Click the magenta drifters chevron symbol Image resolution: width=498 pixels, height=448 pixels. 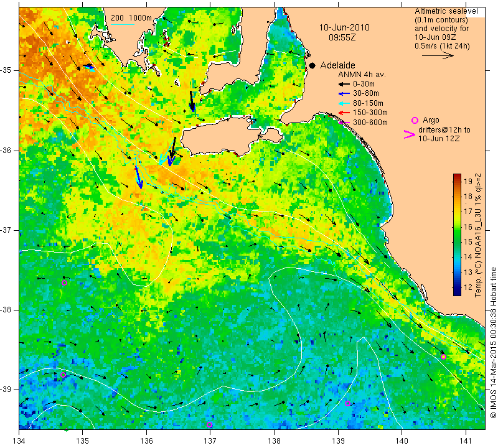click(410, 134)
